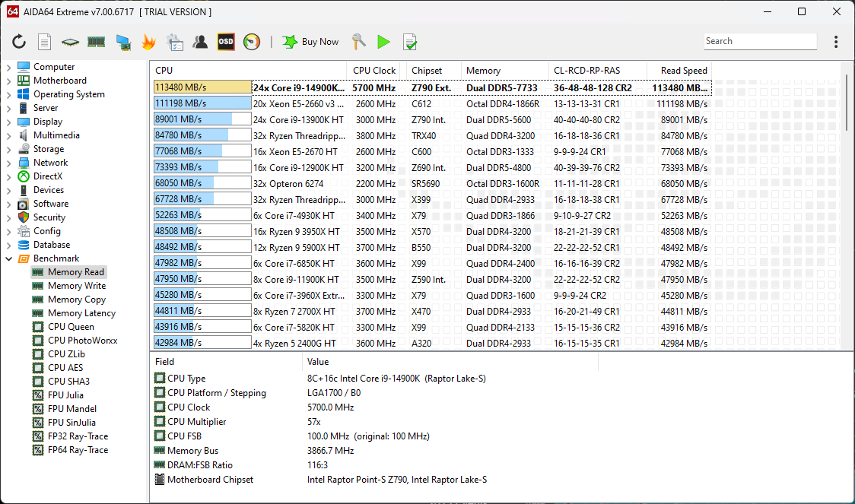Expand the Operating System tree node
Screen dimensions: 855x504
pyautogui.click(x=8, y=94)
